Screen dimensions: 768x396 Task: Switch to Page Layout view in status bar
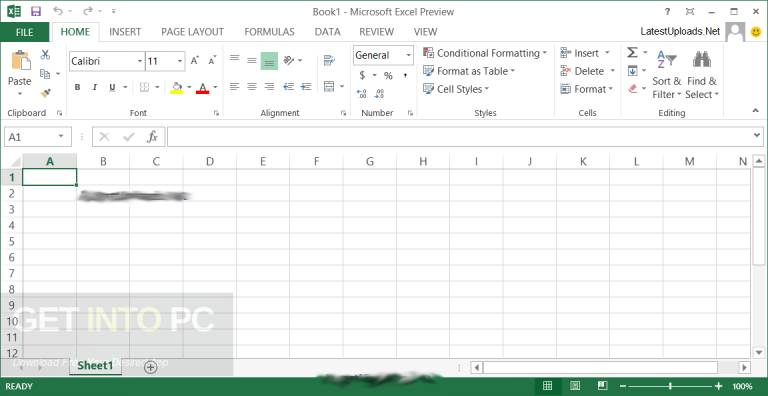click(575, 386)
